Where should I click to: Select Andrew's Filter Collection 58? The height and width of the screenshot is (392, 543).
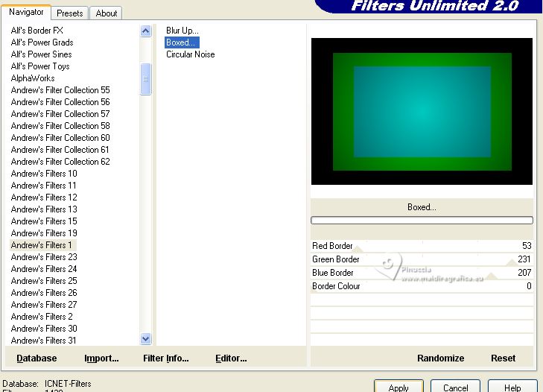click(60, 126)
